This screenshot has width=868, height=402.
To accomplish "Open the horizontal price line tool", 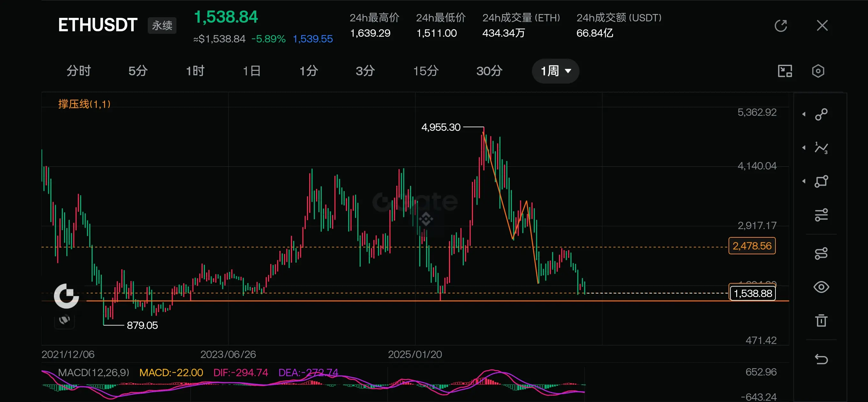I will pos(821,215).
